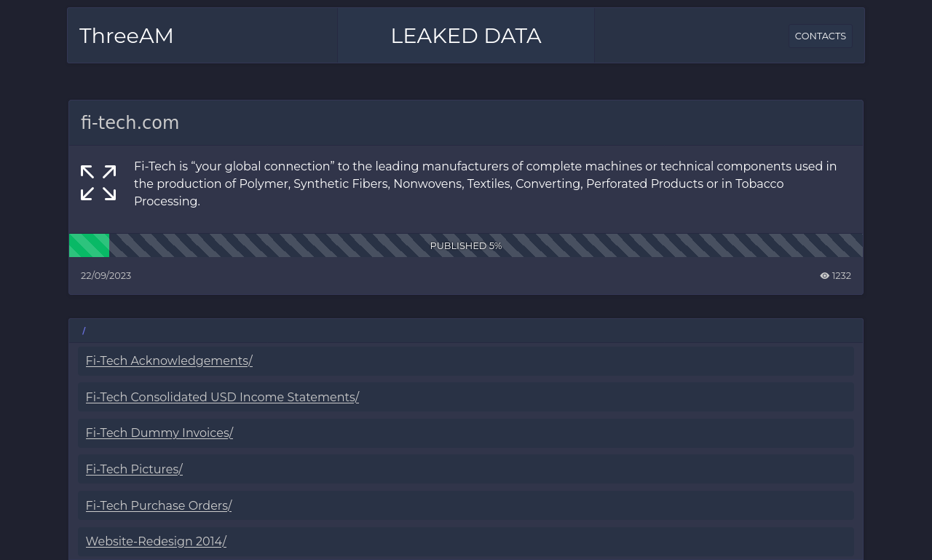Go to ThreeAM home title

click(x=127, y=36)
